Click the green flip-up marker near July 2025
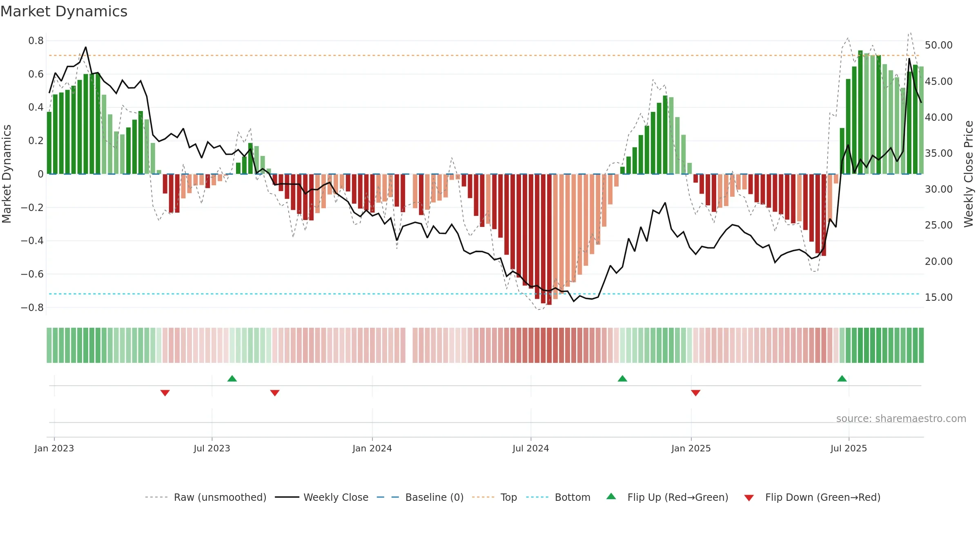980x551 pixels. pyautogui.click(x=842, y=378)
